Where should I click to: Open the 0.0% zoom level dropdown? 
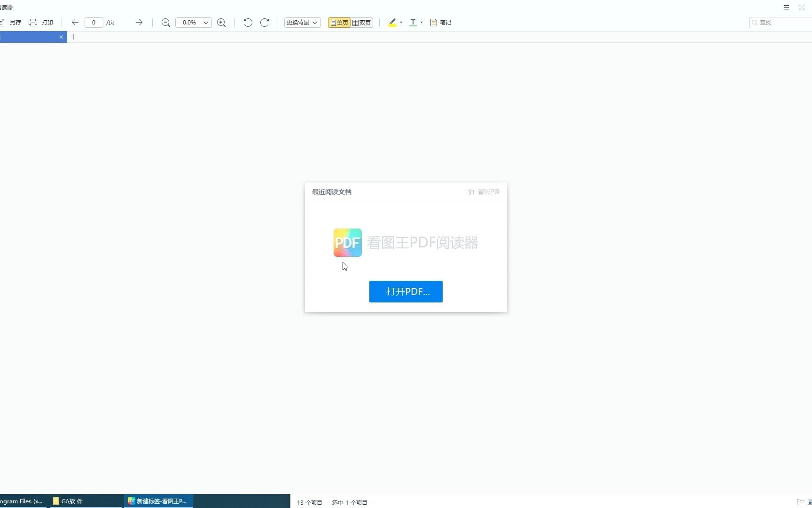tap(194, 23)
